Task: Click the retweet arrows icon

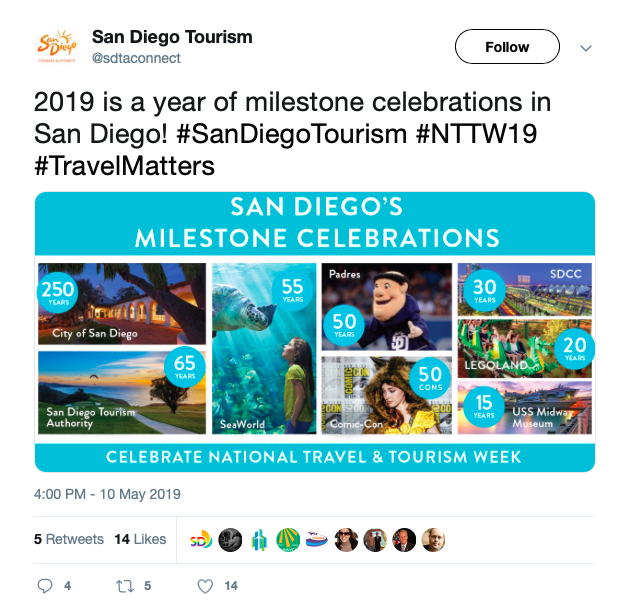Action: [124, 586]
